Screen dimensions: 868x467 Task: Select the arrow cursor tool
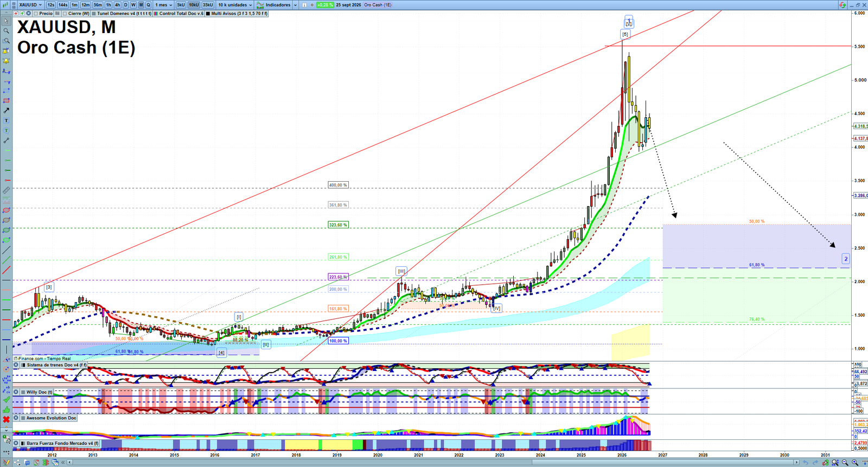[7, 21]
